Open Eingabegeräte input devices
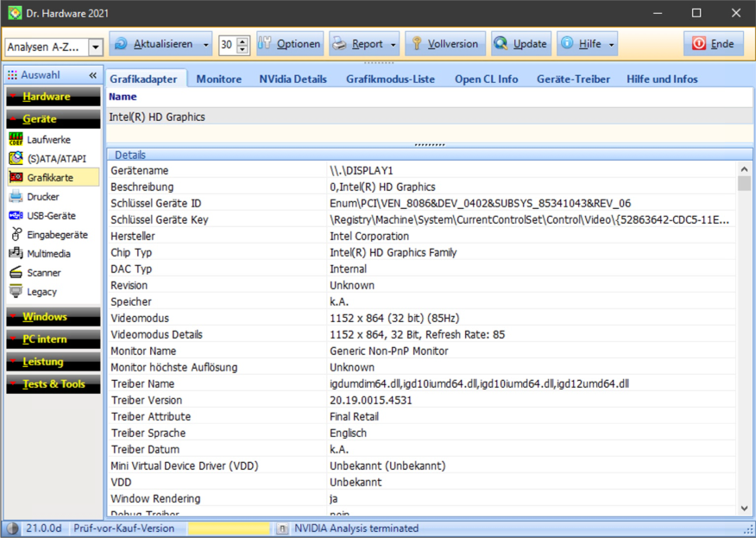Screen dimensions: 756x538 tap(57, 234)
